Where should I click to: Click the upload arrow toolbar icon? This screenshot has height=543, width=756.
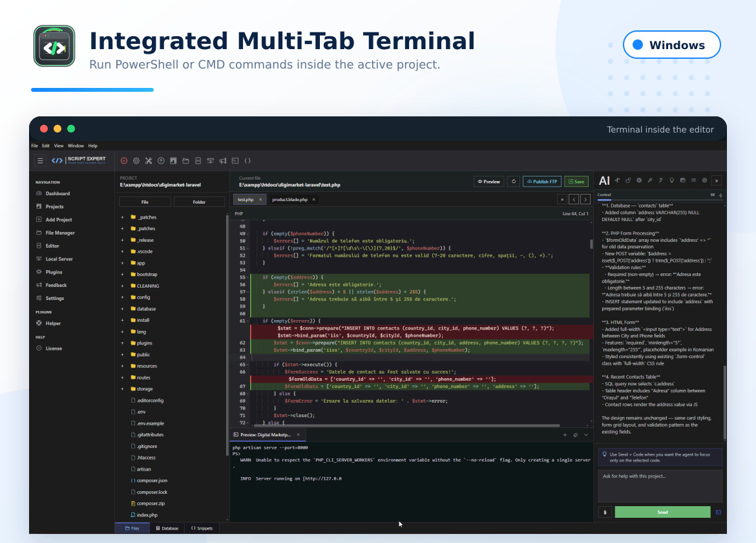[161, 161]
